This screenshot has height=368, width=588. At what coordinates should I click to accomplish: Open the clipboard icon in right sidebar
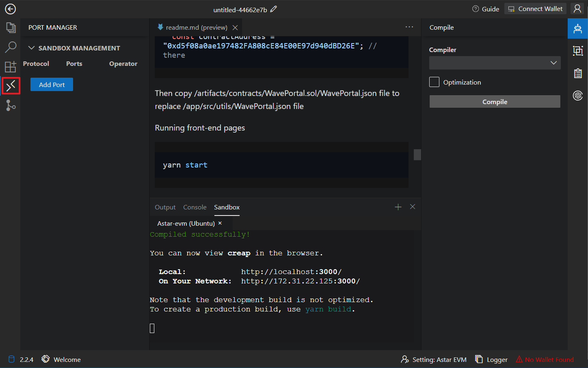coord(578,73)
